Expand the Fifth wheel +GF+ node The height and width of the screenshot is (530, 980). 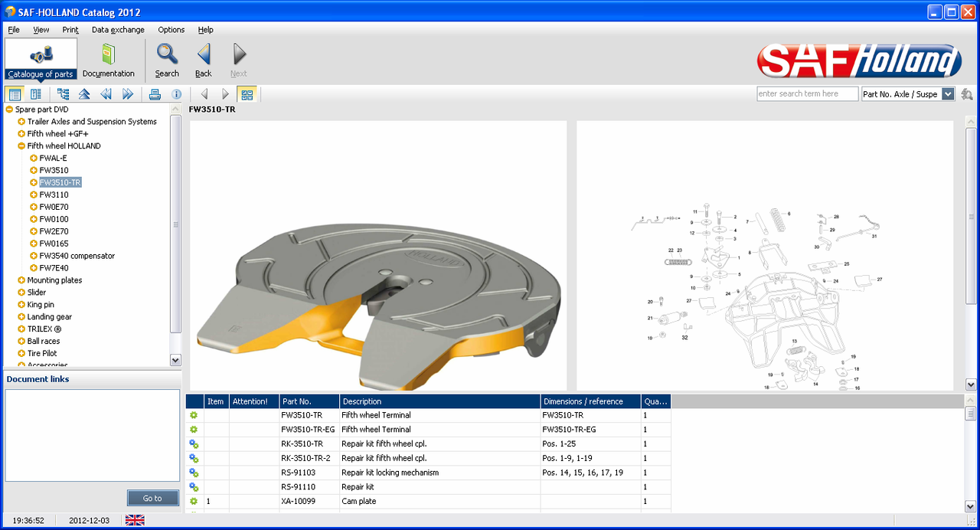21,134
